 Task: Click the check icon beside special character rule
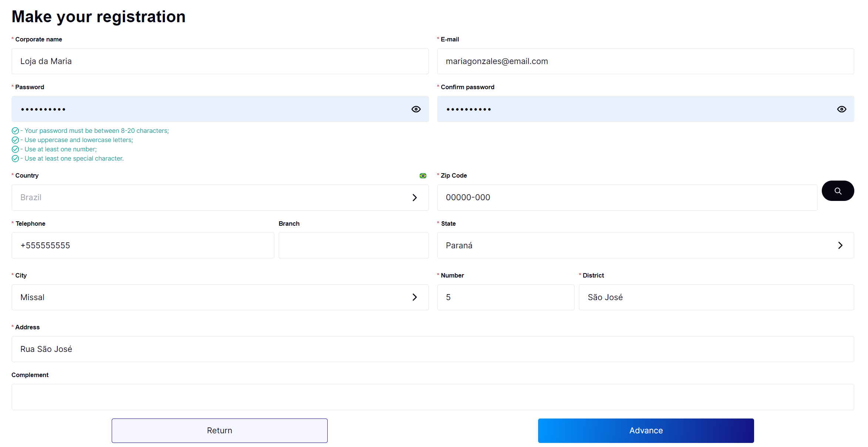tap(15, 158)
